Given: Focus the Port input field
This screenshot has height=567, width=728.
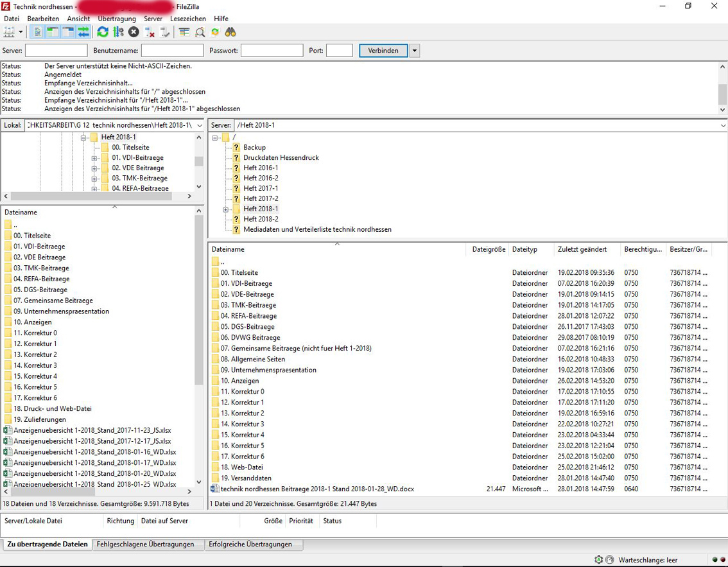Looking at the screenshot, I should 340,51.
